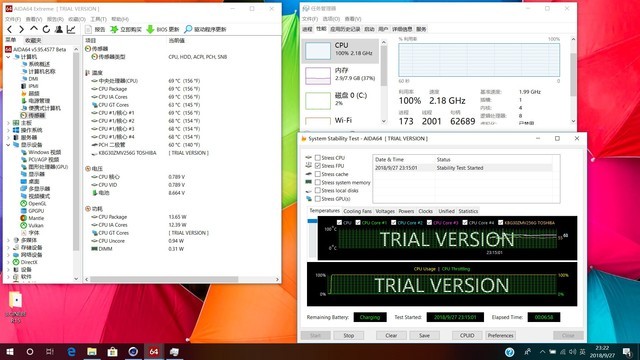This screenshot has width=640, height=360.
Task: Select 图形处理器(GPU) tree item
Action: click(44, 167)
